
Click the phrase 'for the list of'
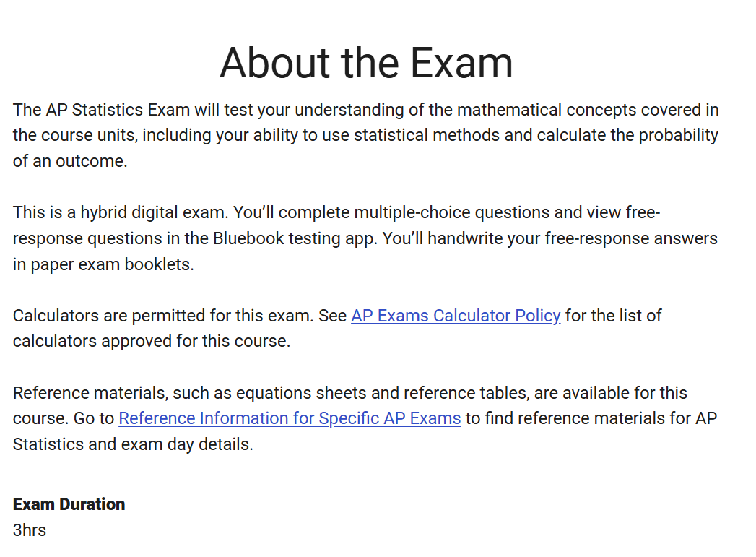pyautogui.click(x=614, y=316)
